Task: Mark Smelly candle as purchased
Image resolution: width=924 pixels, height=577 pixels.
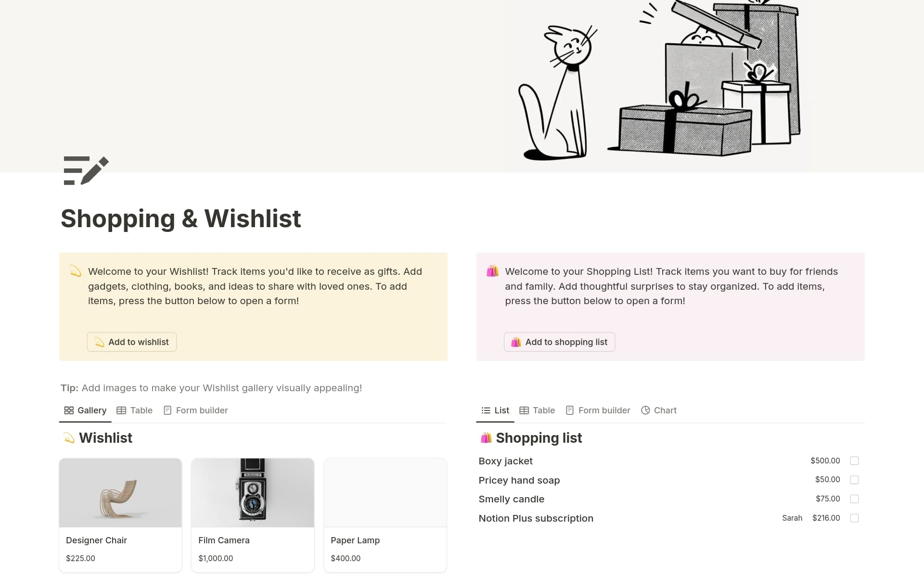Action: pos(854,499)
